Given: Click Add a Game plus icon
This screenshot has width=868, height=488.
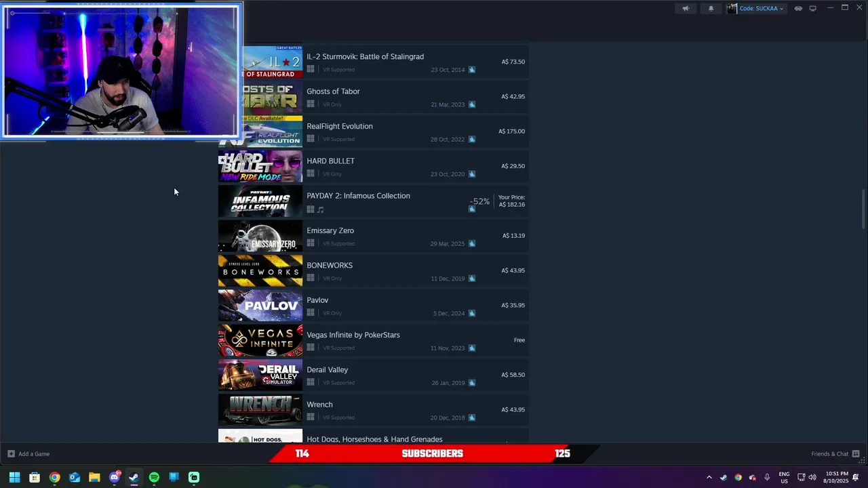Looking at the screenshot, I should pyautogui.click(x=11, y=453).
